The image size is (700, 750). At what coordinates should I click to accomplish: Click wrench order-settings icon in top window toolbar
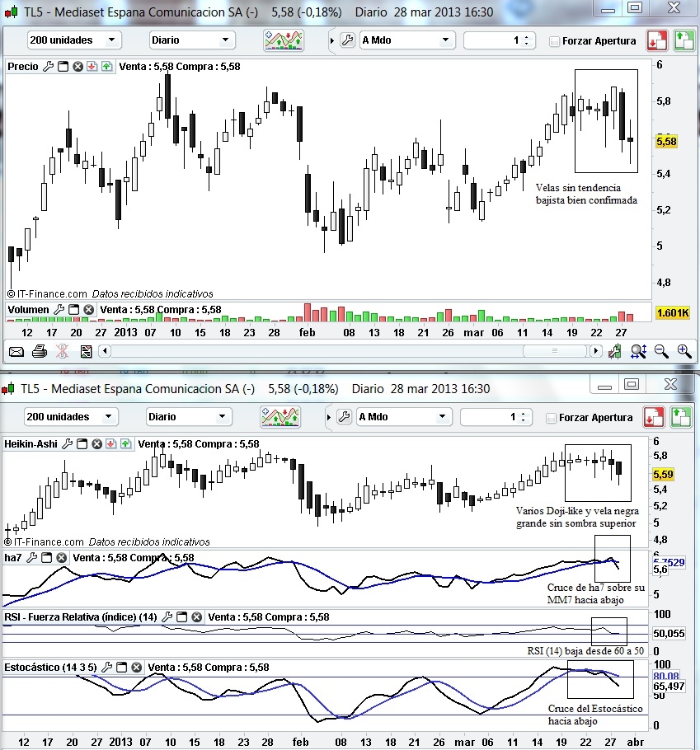click(348, 40)
